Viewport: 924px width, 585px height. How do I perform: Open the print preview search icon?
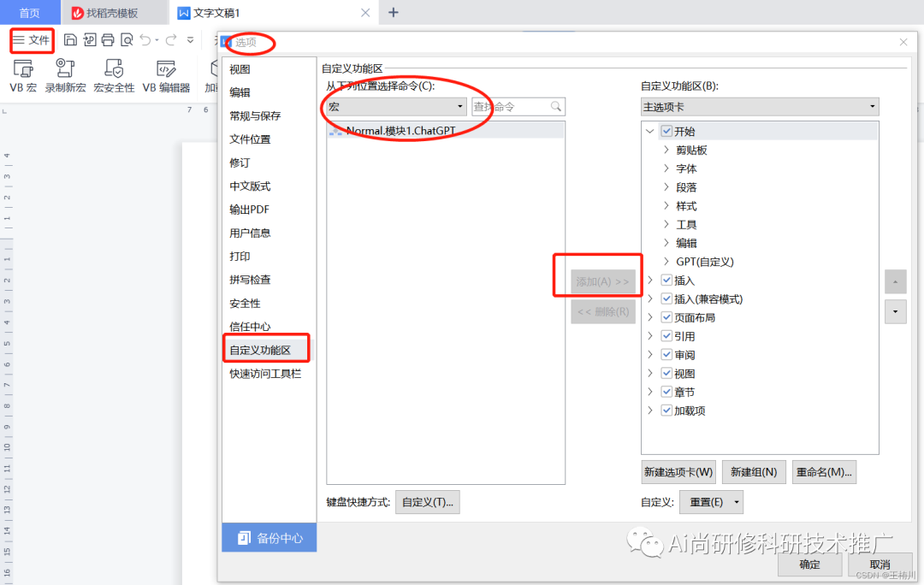point(127,39)
